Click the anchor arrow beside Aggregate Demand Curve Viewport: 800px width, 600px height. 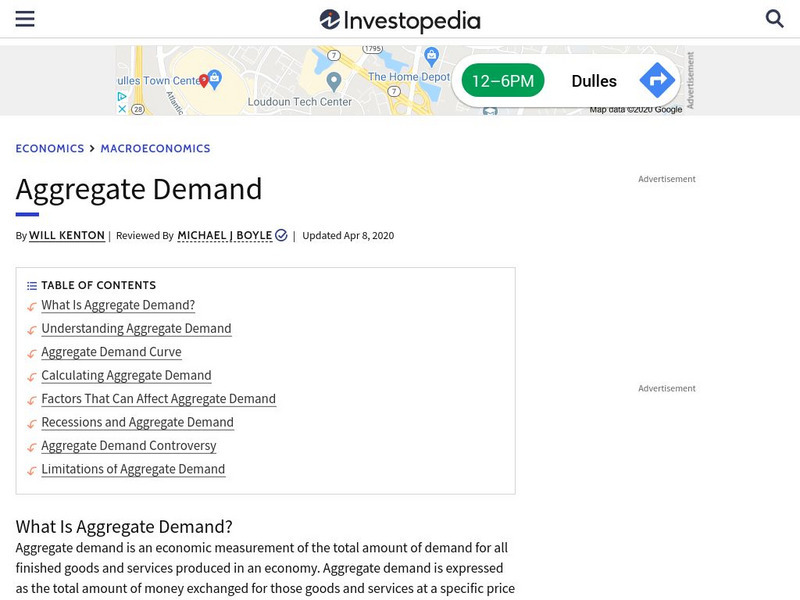tap(31, 352)
